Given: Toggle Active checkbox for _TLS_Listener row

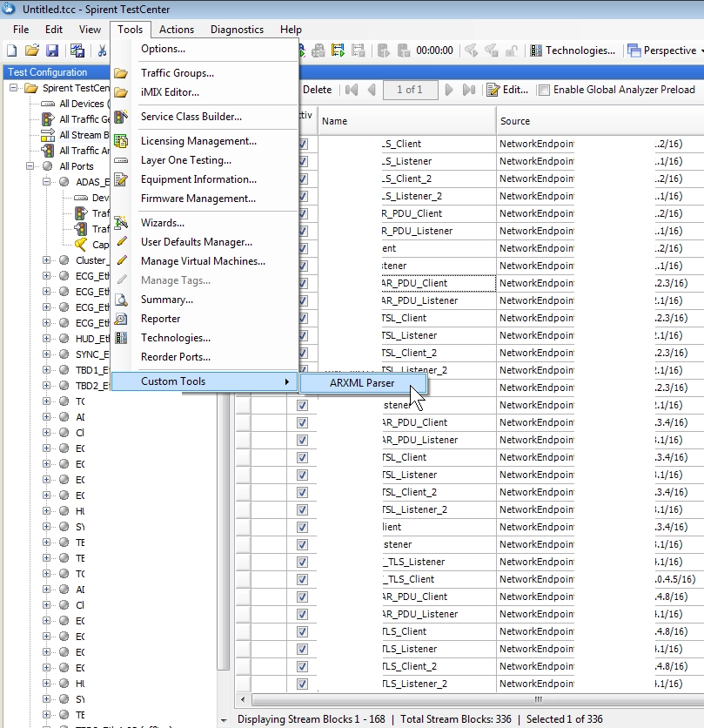Looking at the screenshot, I should (x=302, y=562).
